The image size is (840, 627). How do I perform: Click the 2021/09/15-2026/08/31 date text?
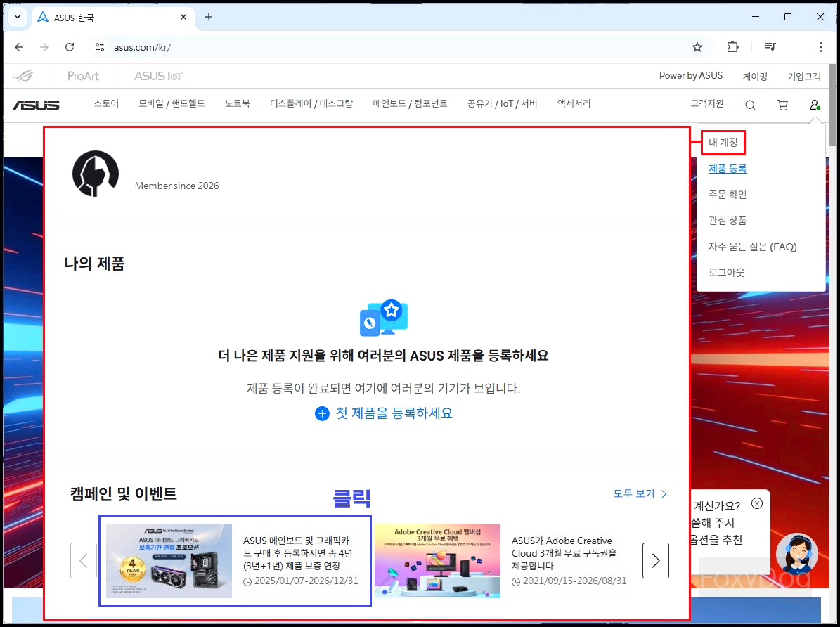574,581
